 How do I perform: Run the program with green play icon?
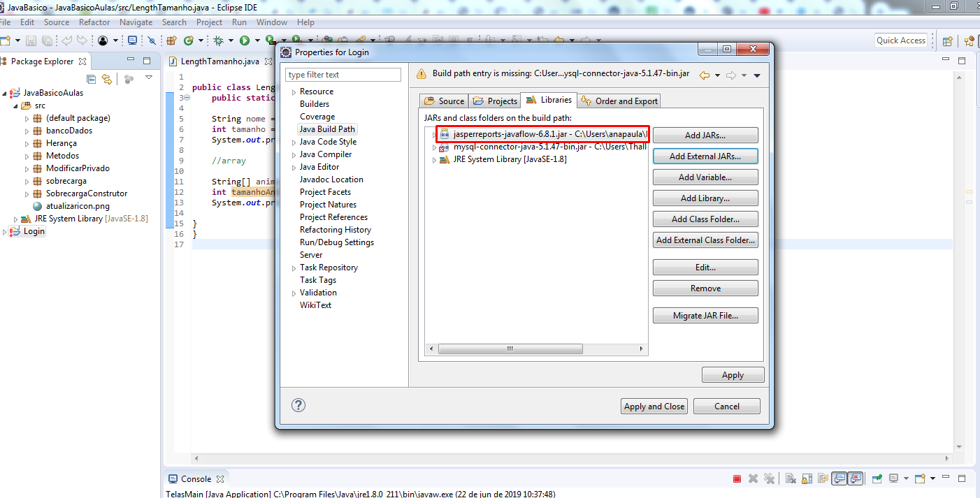point(245,41)
